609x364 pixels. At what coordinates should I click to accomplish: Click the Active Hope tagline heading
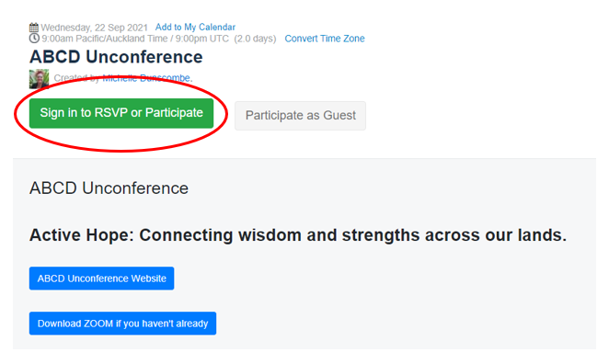coord(298,235)
